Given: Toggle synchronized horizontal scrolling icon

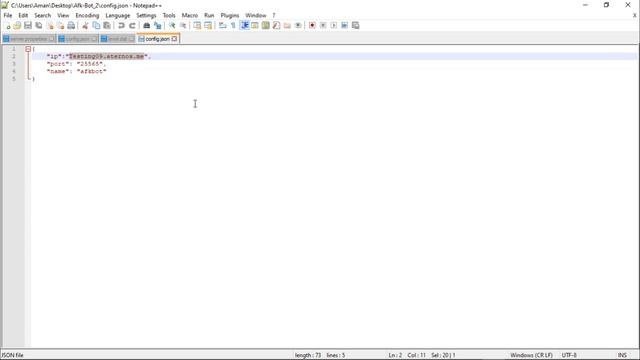Looking at the screenshot, I should (x=208, y=26).
